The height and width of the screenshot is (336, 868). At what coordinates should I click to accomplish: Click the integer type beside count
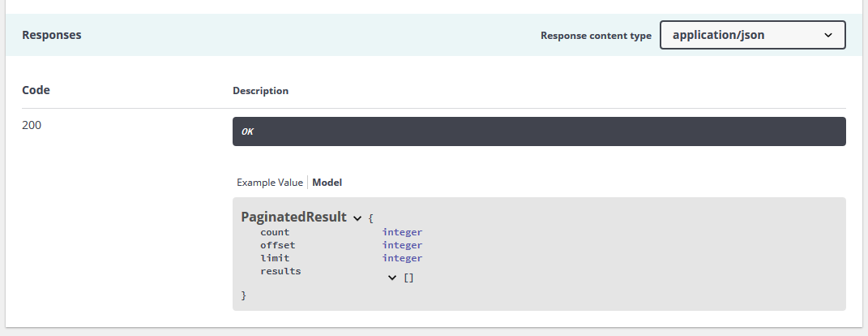pos(403,232)
